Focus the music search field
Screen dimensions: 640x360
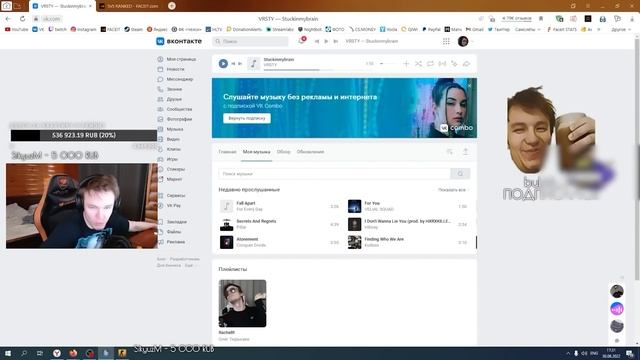click(334, 174)
